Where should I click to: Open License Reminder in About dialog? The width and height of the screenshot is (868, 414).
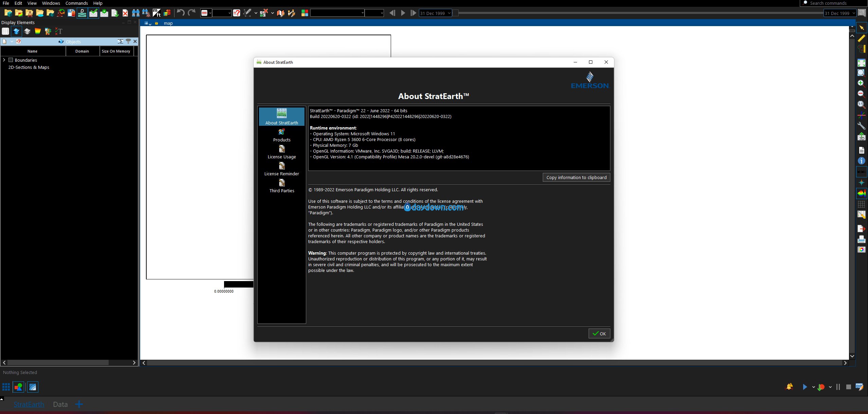(282, 169)
